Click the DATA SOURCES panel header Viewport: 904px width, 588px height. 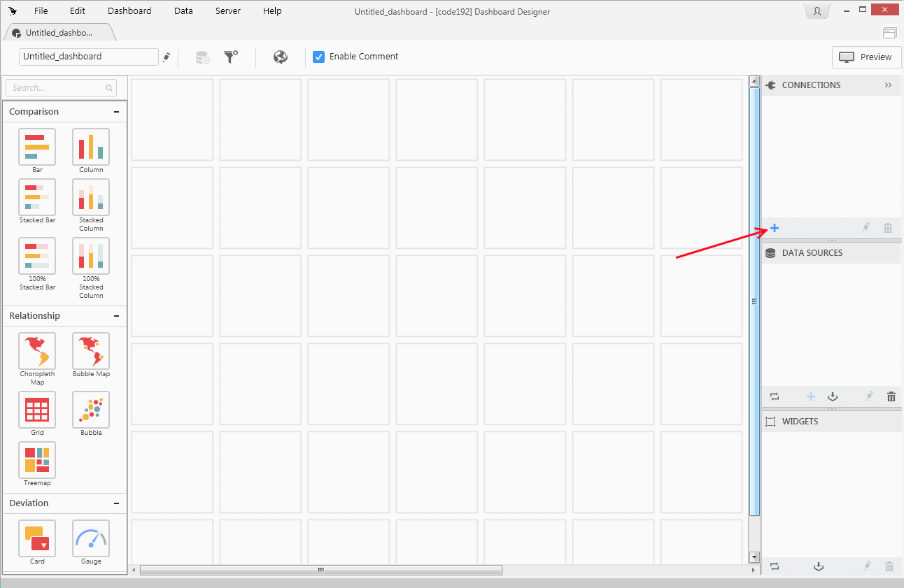(831, 253)
